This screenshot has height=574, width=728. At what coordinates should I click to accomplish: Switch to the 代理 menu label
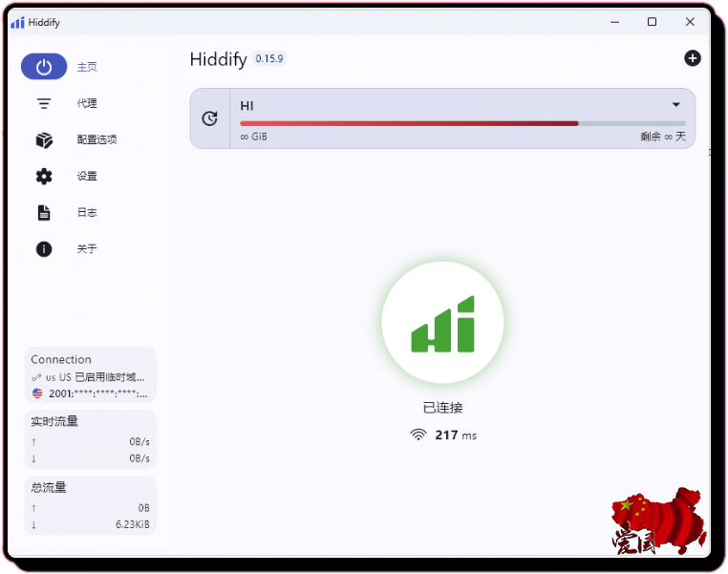87,103
